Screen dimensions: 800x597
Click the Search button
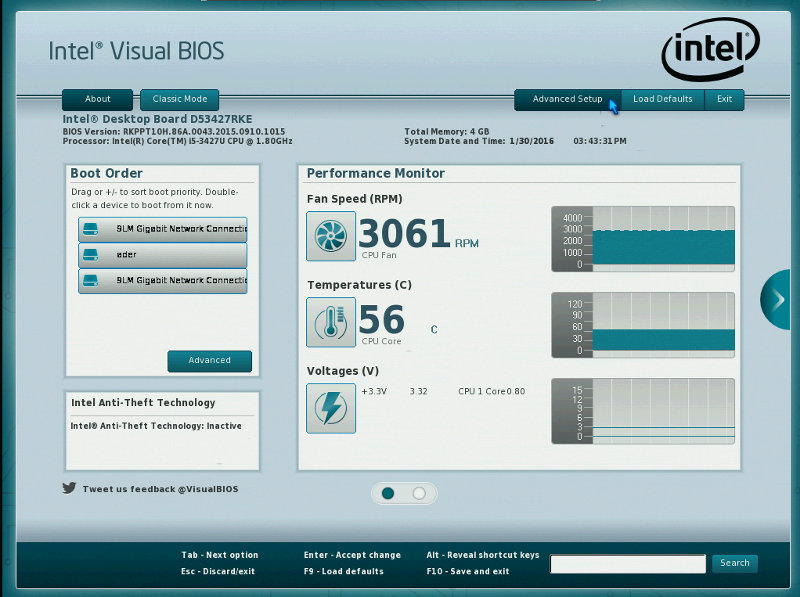point(735,563)
